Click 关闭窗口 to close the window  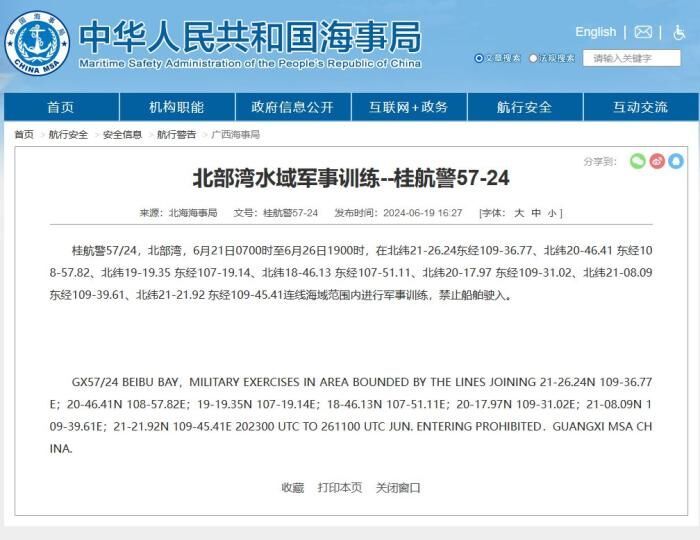[398, 487]
